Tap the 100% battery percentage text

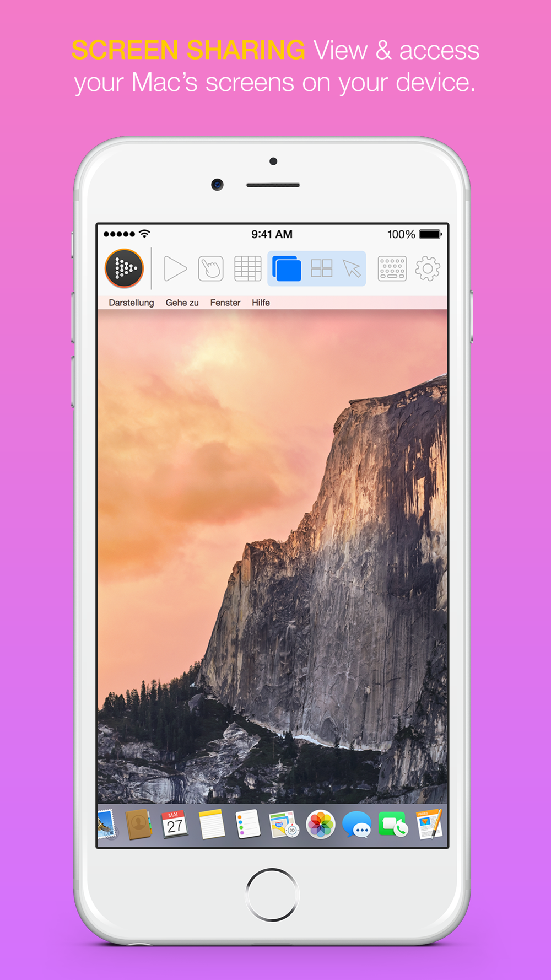point(401,234)
